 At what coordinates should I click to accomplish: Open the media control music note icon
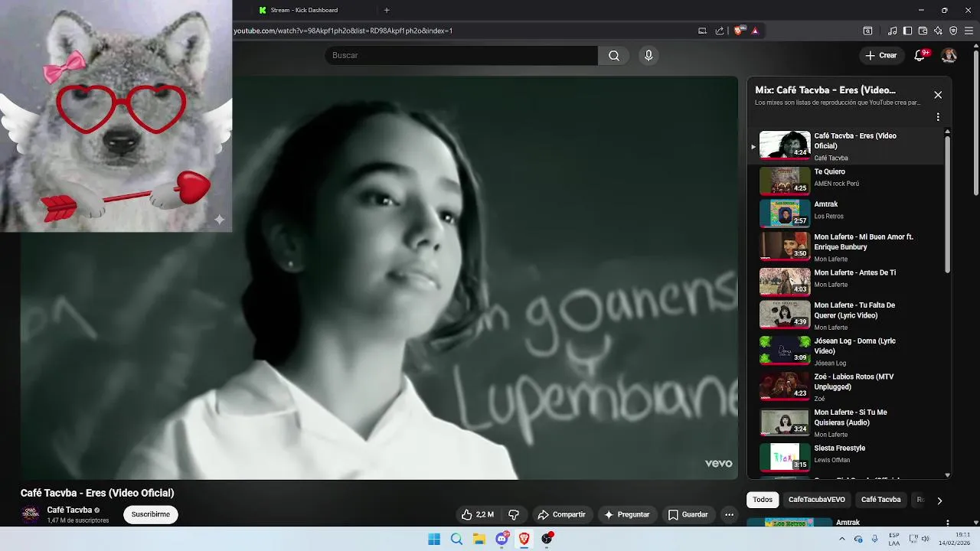[x=893, y=31]
